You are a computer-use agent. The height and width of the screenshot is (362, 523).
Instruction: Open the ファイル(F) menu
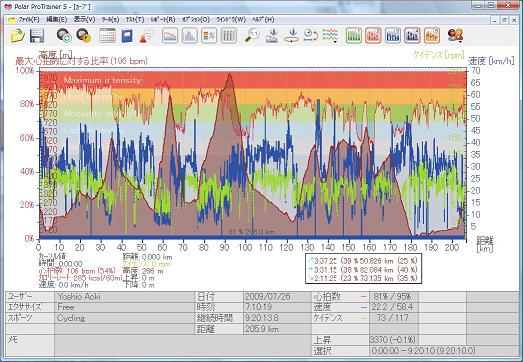click(x=29, y=20)
